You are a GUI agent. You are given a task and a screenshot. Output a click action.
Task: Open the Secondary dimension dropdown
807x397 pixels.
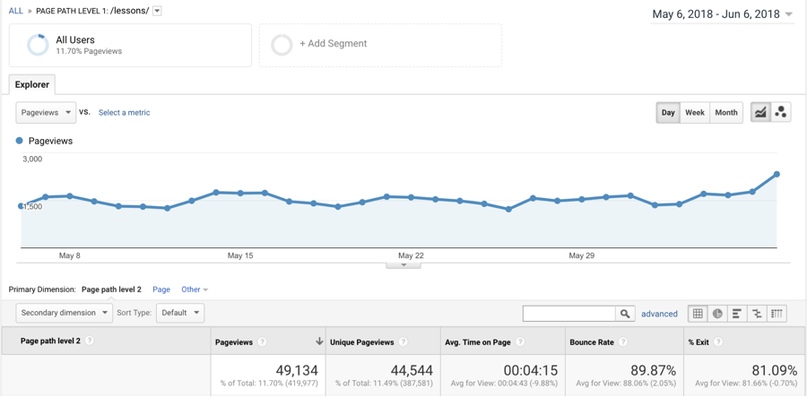[64, 313]
